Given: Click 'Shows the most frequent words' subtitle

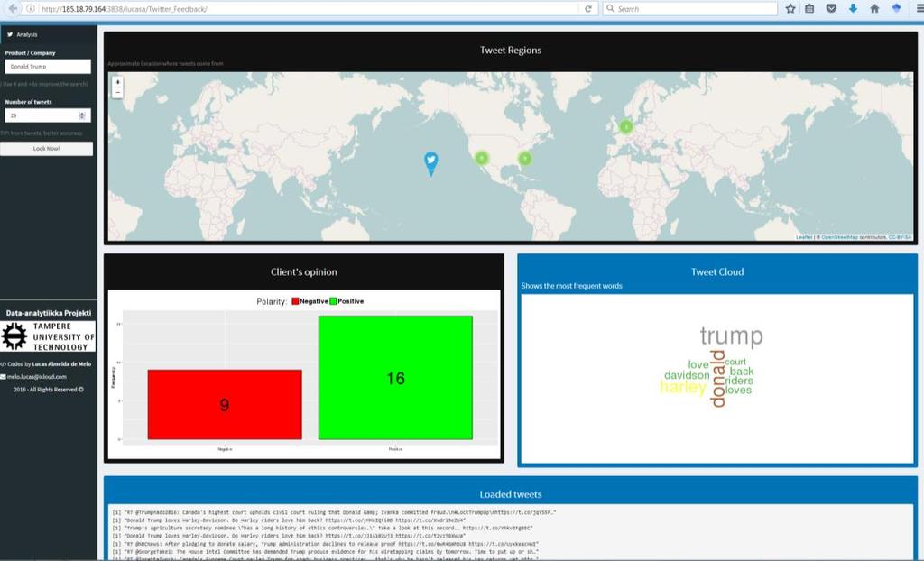Looking at the screenshot, I should 571,286.
